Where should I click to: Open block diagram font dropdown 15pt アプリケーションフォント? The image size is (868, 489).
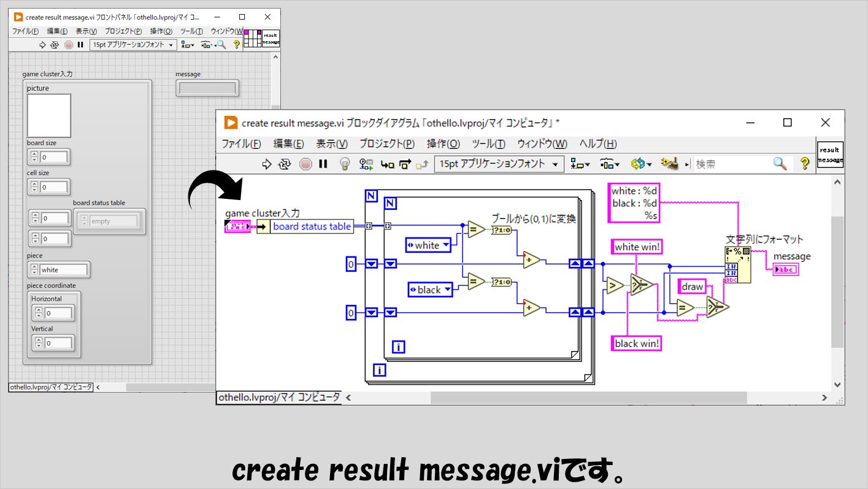point(499,164)
